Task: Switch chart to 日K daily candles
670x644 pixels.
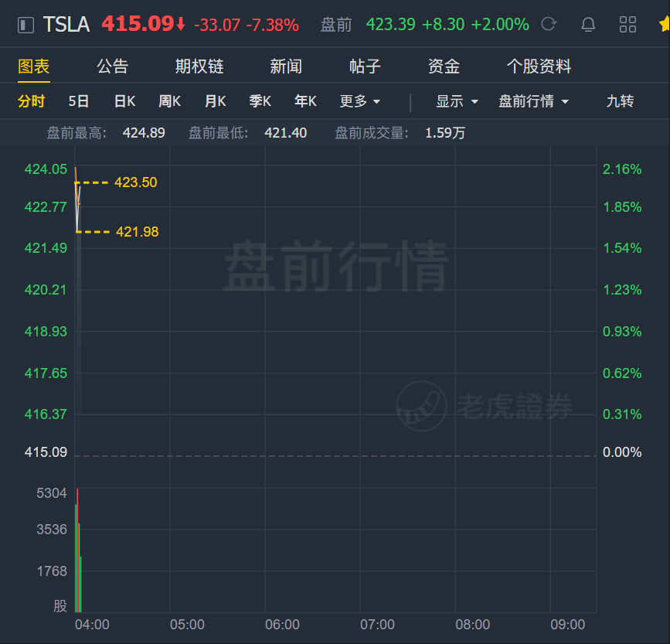Action: pos(124,101)
